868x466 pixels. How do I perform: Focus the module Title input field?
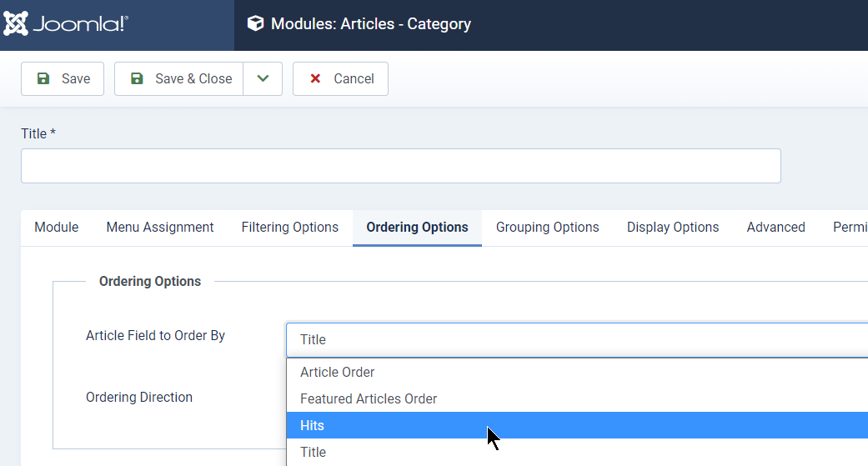pos(401,166)
